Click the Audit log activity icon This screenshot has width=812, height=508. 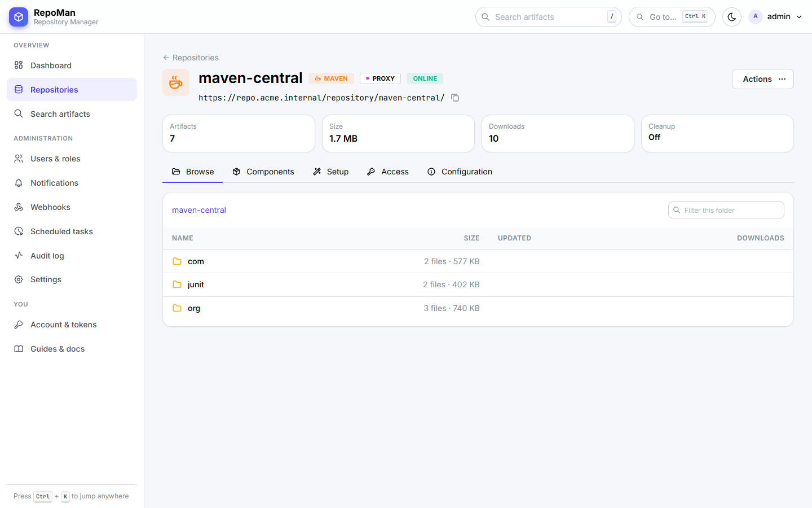pos(19,256)
